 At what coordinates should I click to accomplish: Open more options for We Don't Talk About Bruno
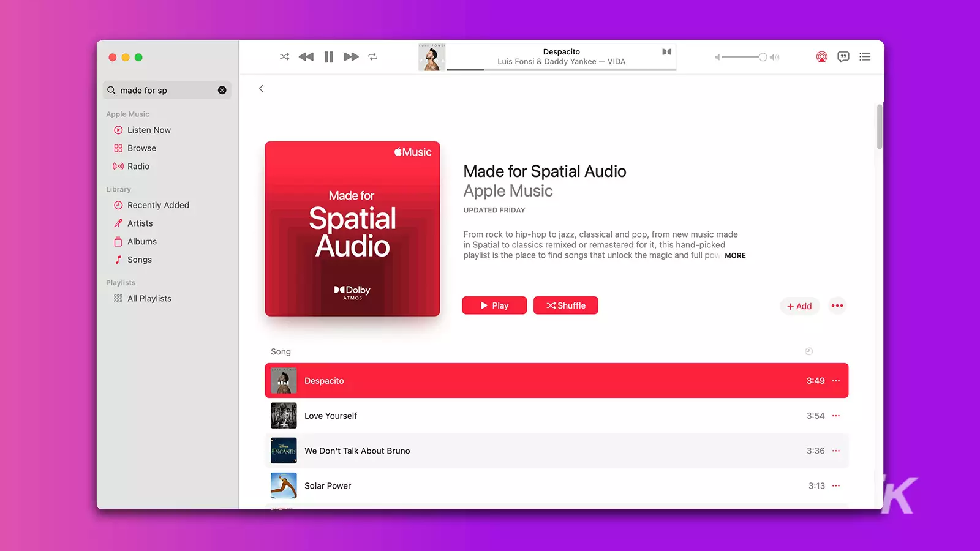point(836,451)
